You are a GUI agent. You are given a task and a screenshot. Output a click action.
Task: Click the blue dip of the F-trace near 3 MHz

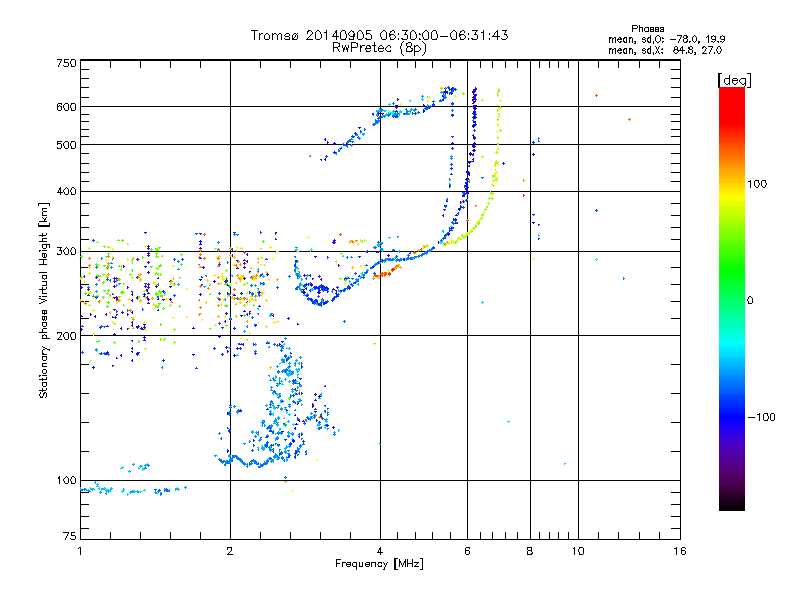[x=320, y=302]
